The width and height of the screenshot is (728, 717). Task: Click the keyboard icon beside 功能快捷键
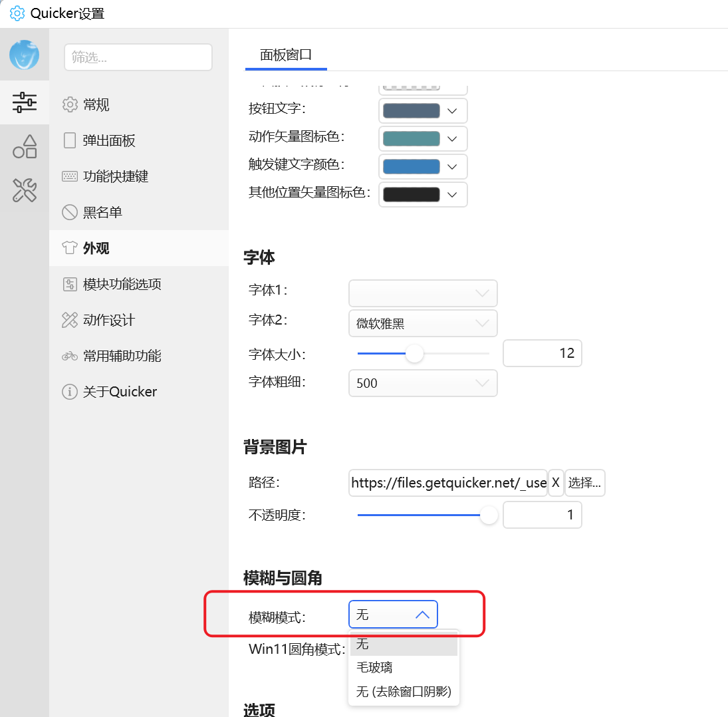(70, 176)
